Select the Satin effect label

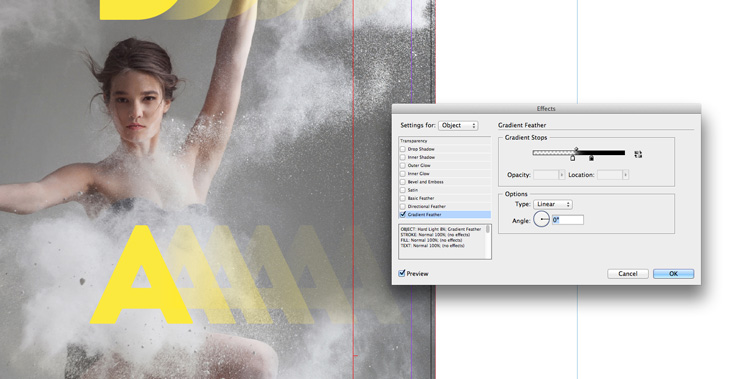(413, 190)
